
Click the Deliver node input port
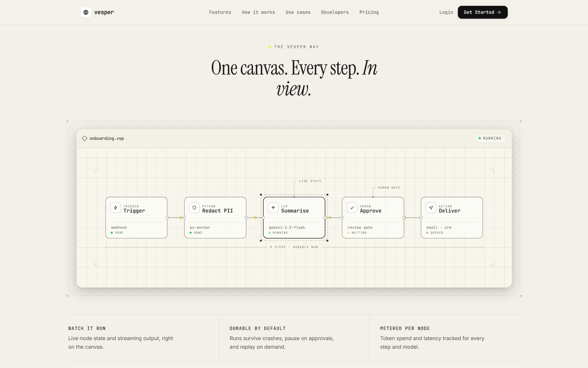tap(421, 218)
